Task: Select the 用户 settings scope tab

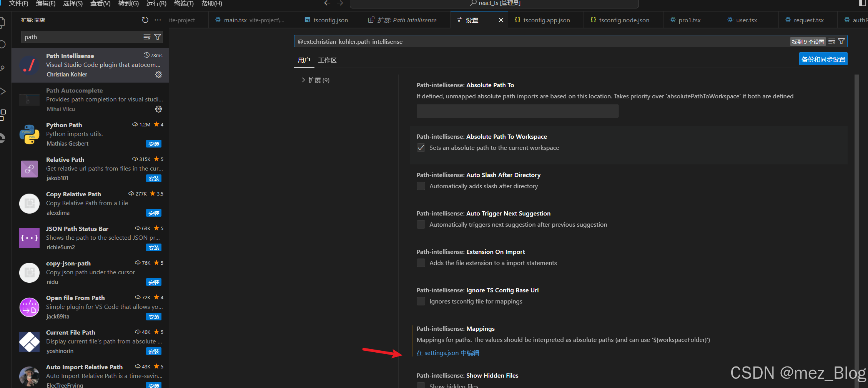Action: point(304,60)
